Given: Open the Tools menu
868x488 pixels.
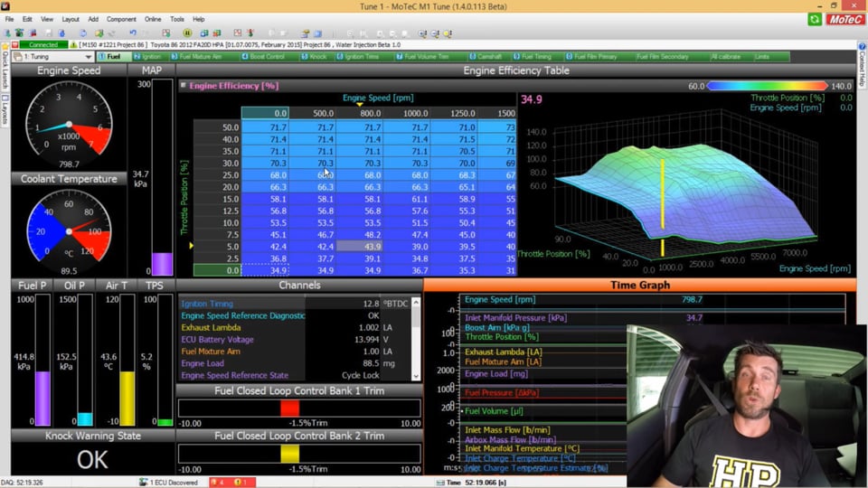Looking at the screenshot, I should pyautogui.click(x=177, y=19).
